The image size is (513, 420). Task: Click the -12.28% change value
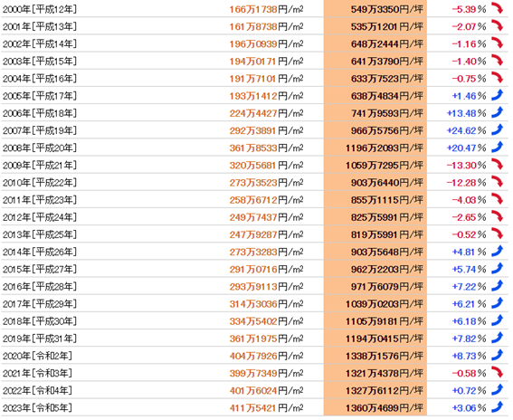click(x=467, y=183)
